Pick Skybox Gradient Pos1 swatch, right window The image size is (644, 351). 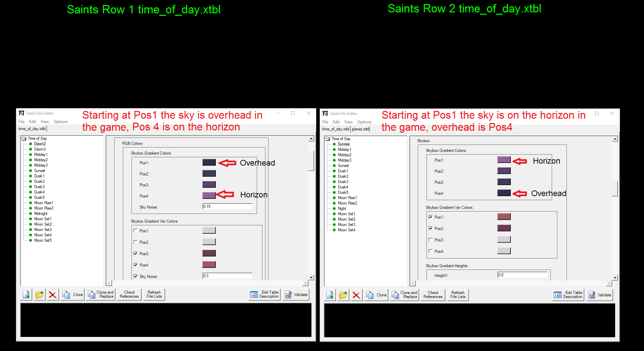tap(504, 160)
